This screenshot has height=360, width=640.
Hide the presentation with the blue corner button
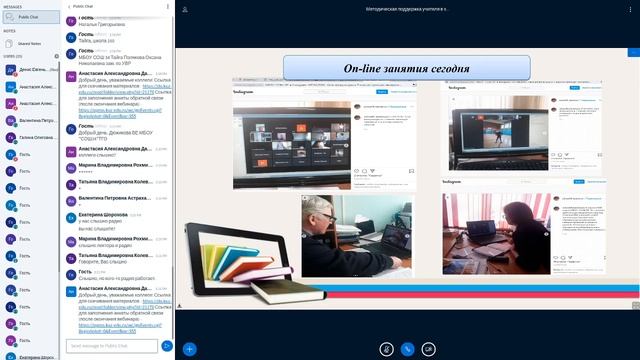[634, 53]
